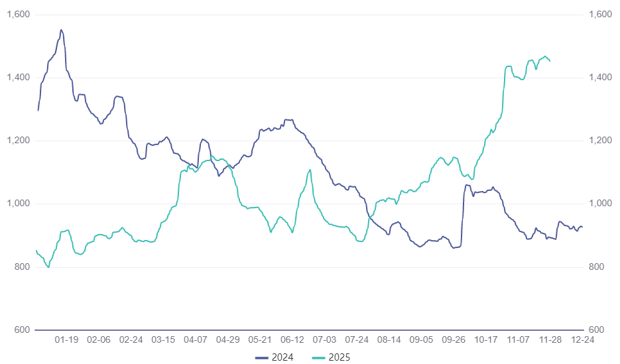Select the 10-17 x-axis tick label
The image size is (620, 364).
click(x=486, y=339)
